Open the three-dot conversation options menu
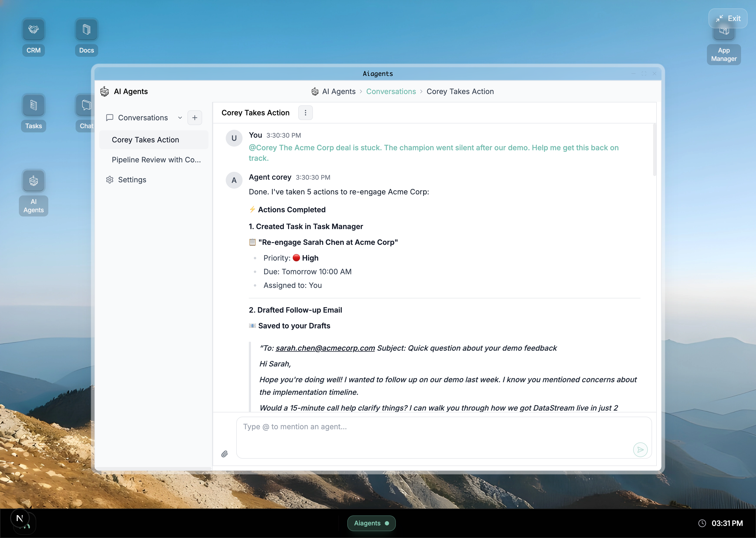The width and height of the screenshot is (756, 538). 305,113
